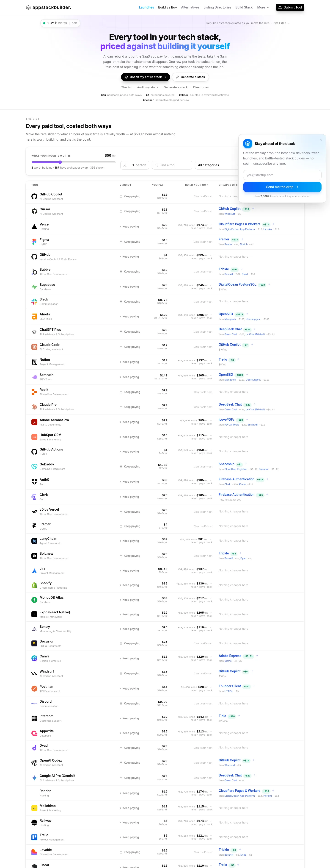The width and height of the screenshot is (330, 868).
Task: Click the Ahrefs orange logo
Action: pos(34,316)
